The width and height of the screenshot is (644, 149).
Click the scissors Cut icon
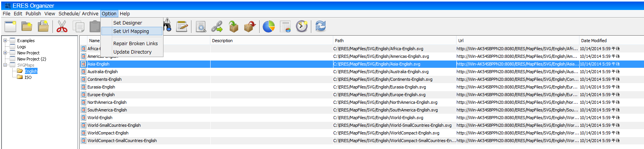coord(62,26)
